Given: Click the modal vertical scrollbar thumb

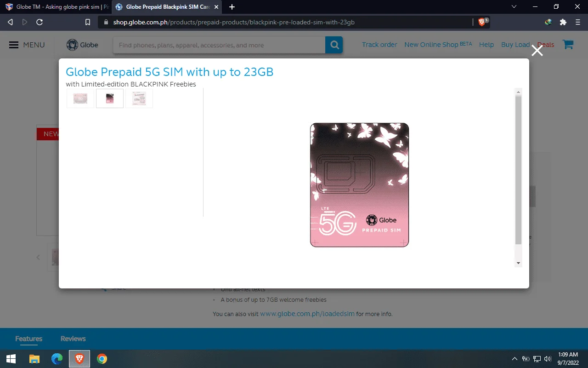Looking at the screenshot, I should tap(518, 170).
